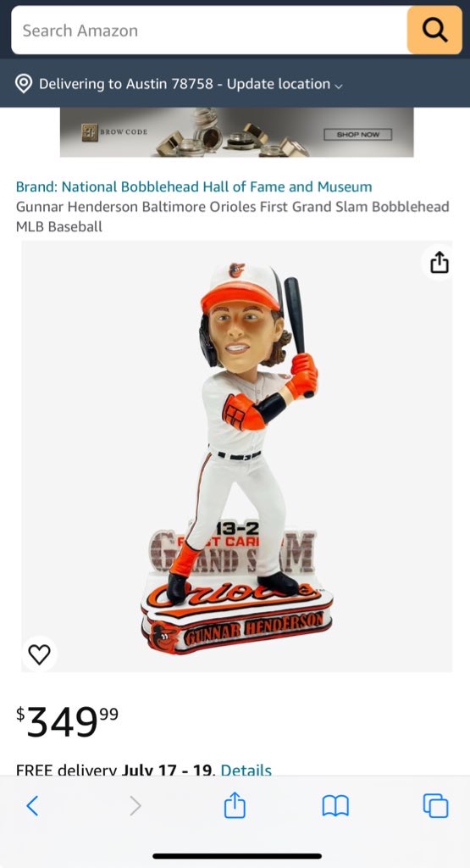470x868 pixels.
Task: Open the Gunnar Henderson bobblehead product image
Action: 236,456
